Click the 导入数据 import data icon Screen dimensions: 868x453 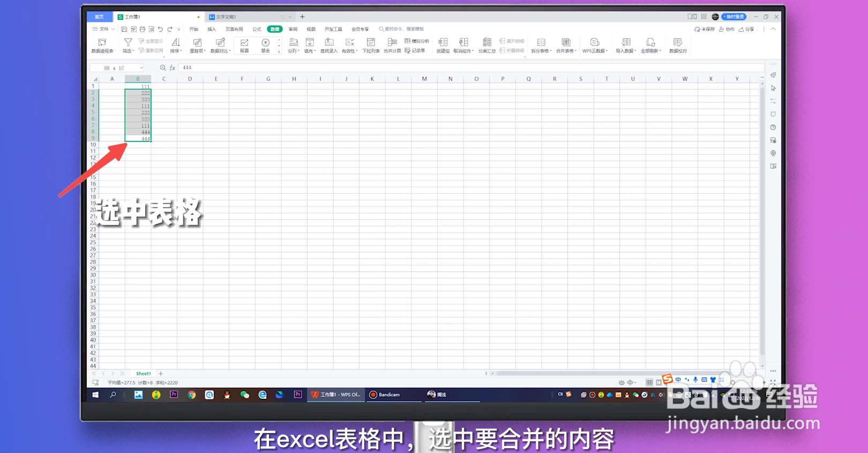coord(626,42)
